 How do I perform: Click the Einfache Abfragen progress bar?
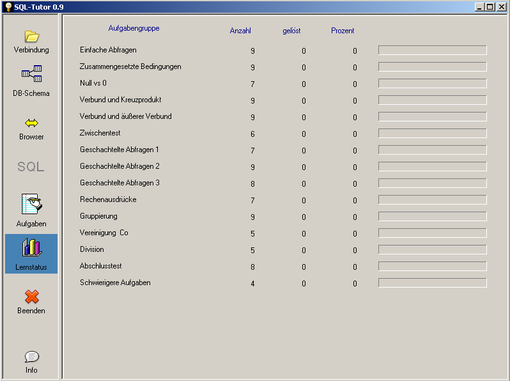point(432,50)
